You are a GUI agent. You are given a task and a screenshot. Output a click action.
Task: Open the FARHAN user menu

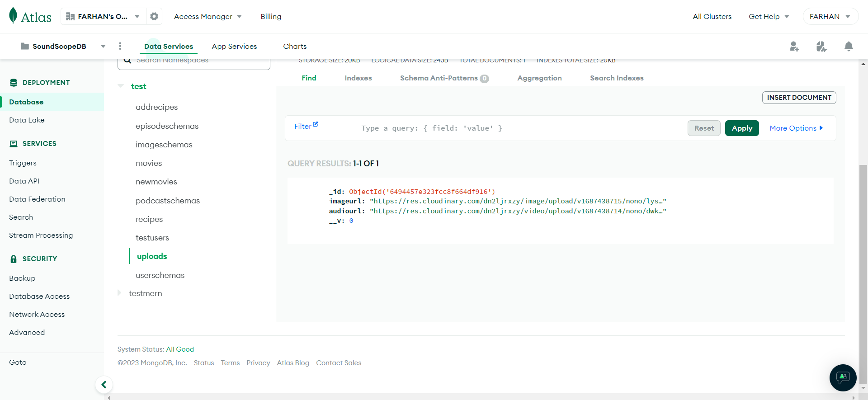(830, 16)
